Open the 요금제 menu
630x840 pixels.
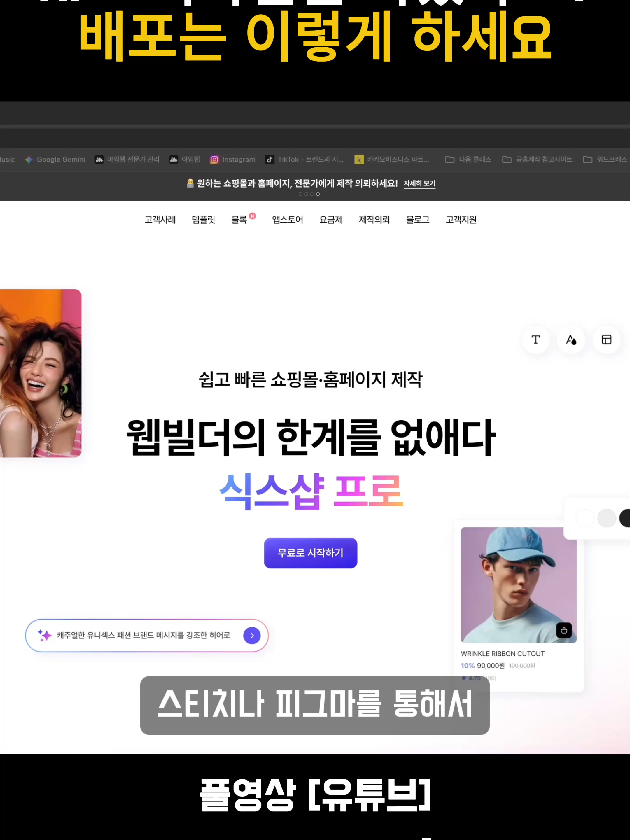tap(331, 220)
